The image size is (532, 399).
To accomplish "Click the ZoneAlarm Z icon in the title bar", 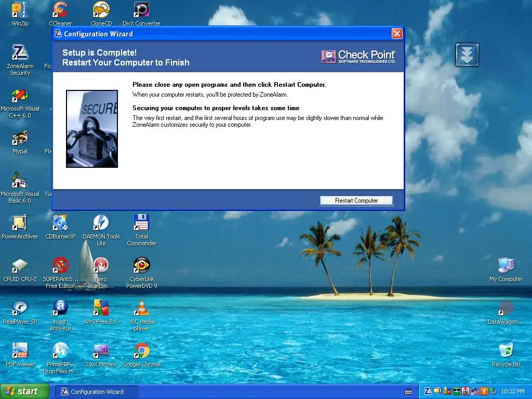I will (x=58, y=33).
